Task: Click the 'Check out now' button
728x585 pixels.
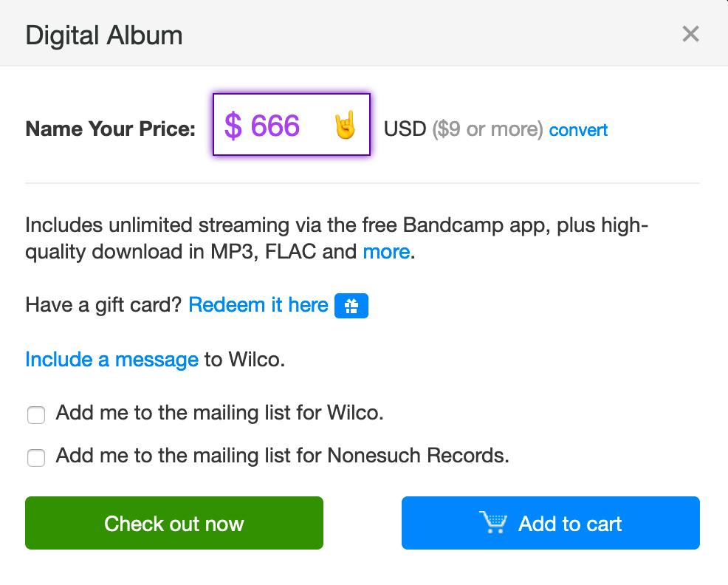Action: point(174,523)
